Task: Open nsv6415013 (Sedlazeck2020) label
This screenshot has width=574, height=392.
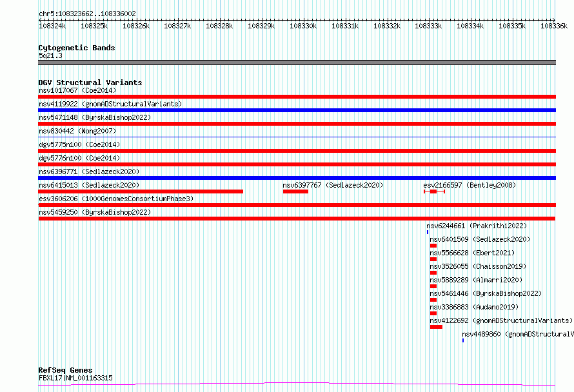Action: pyautogui.click(x=89, y=185)
